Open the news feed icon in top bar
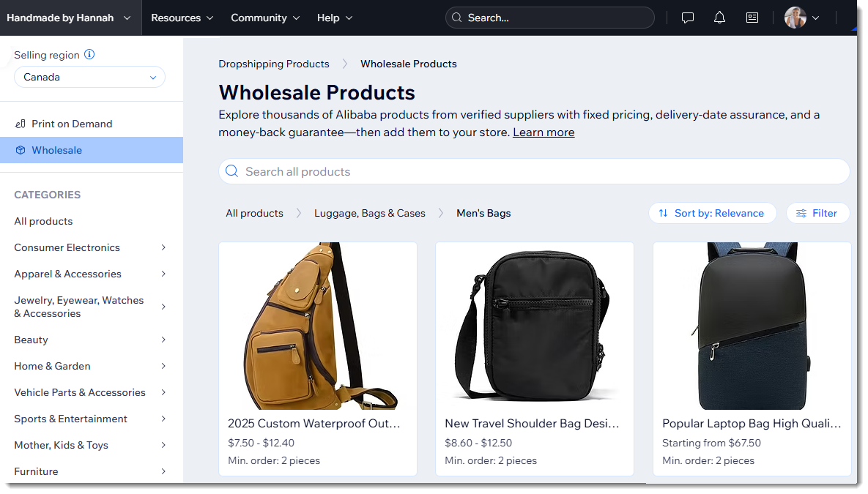This screenshot has height=494, width=868. (752, 17)
